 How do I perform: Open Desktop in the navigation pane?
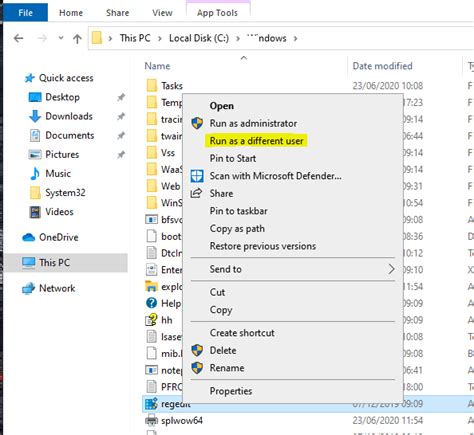coord(62,97)
